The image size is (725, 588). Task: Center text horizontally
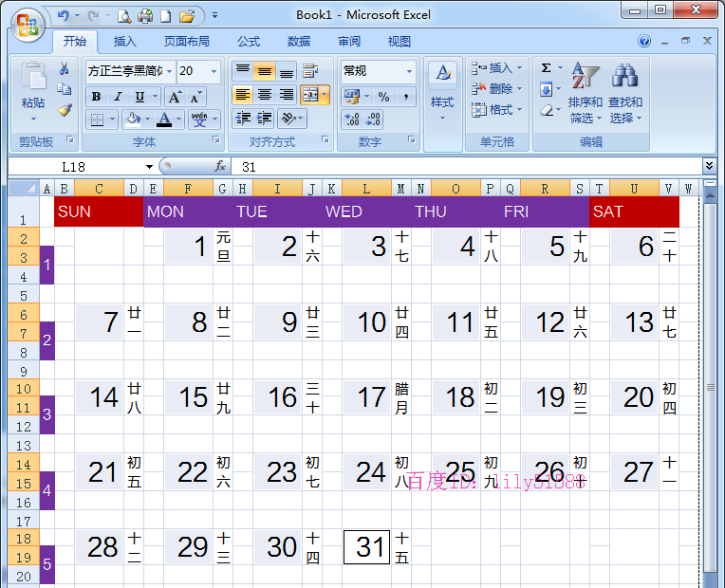[265, 95]
